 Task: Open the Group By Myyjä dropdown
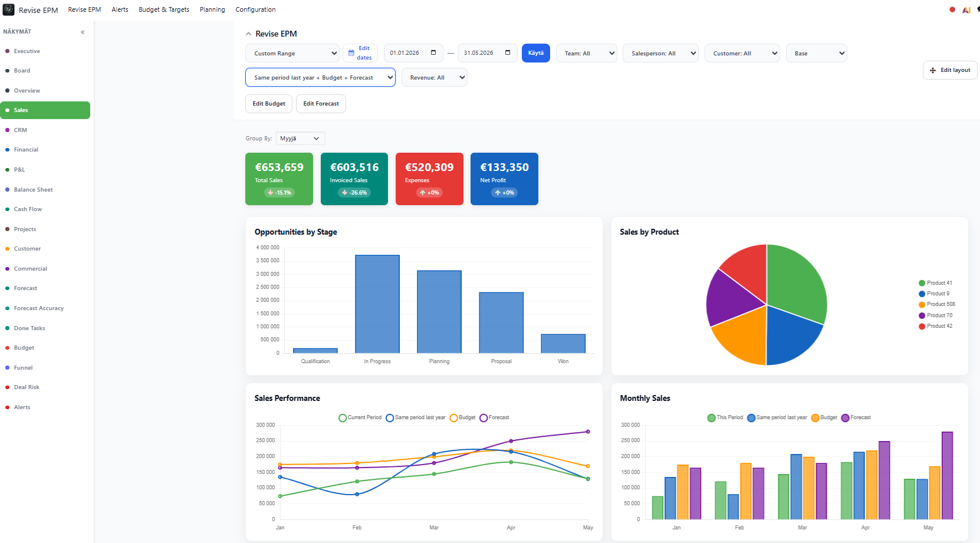click(301, 139)
